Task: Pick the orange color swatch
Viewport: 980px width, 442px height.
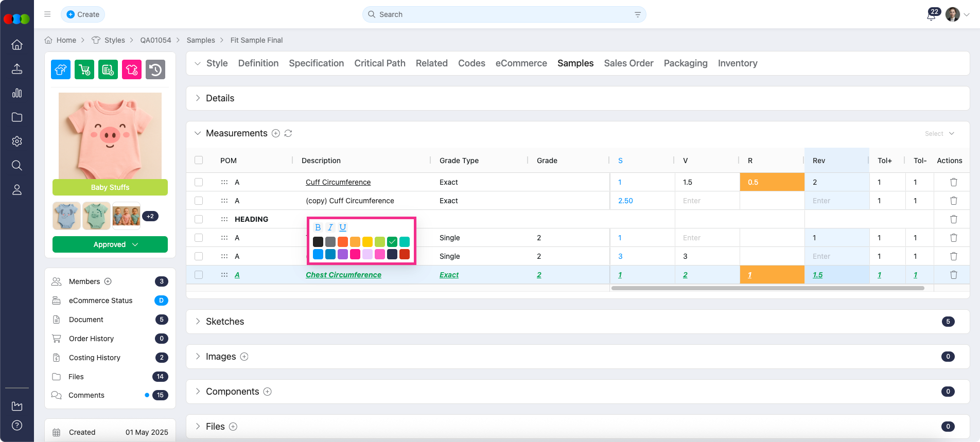Action: pyautogui.click(x=343, y=242)
